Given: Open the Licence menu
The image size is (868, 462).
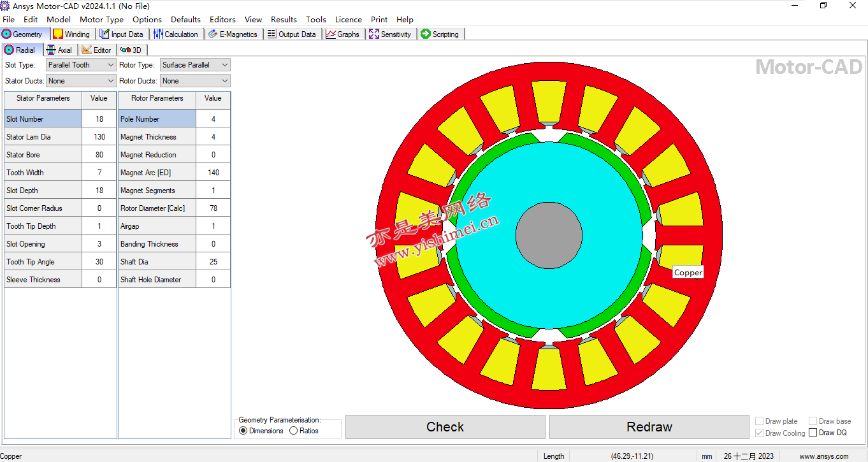Looking at the screenshot, I should pos(349,20).
